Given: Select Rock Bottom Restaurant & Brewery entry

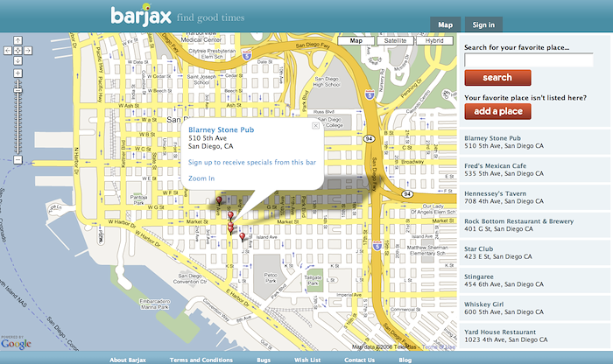Looking at the screenshot, I should tap(534, 225).
